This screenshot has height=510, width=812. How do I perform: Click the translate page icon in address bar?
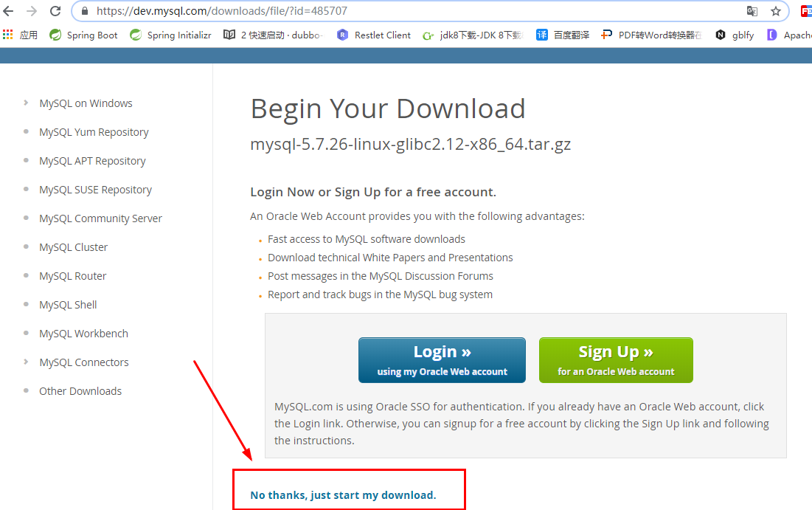752,11
